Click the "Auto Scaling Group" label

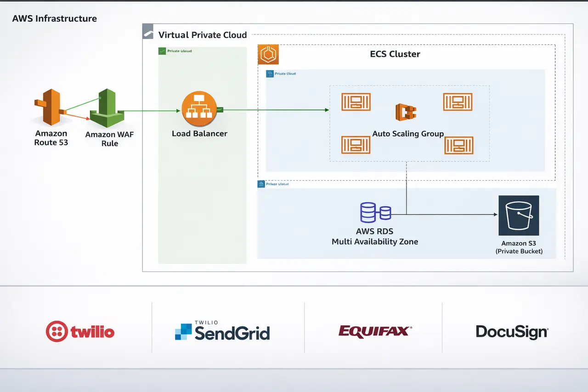pyautogui.click(x=408, y=134)
